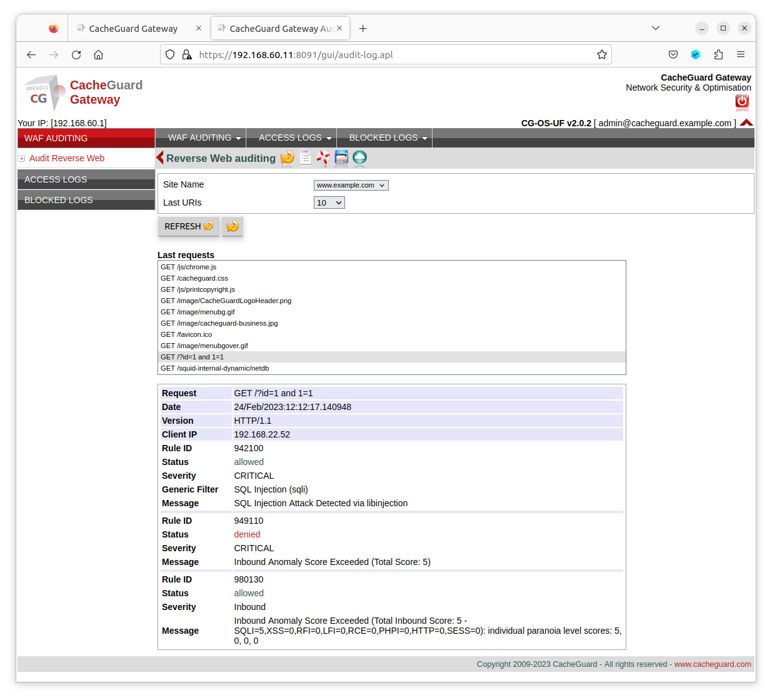Go back via red arrow beside Reverse Web auditing
Viewport: 772px width, 700px height.
point(160,157)
